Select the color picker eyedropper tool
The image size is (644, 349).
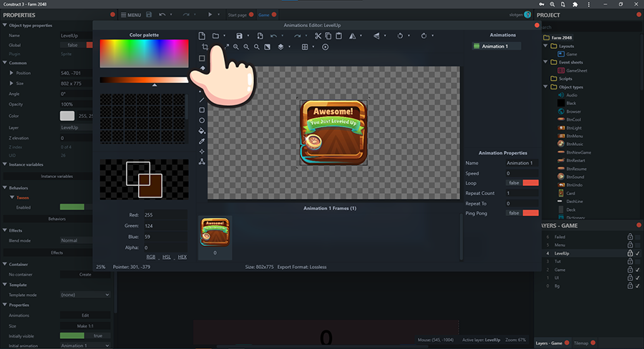point(202,141)
